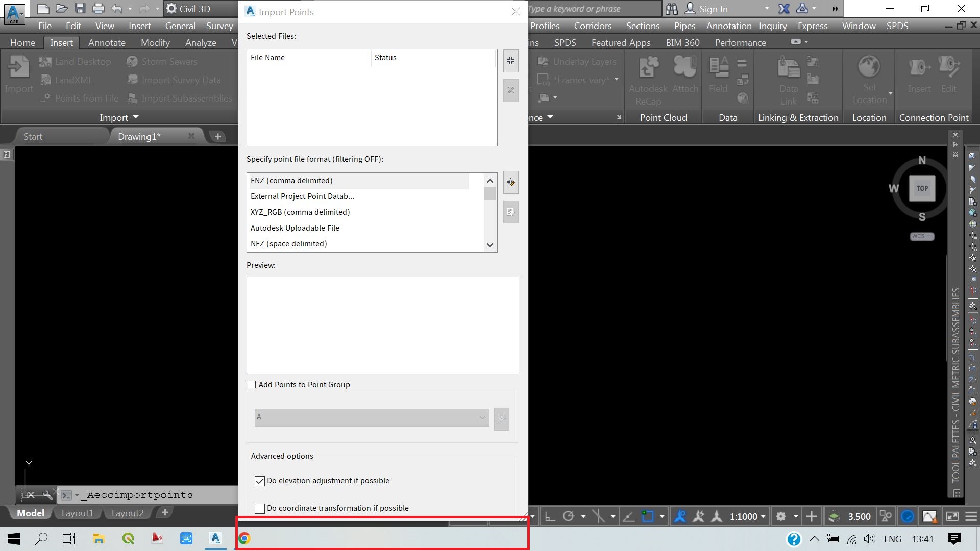Click LandXML import button
Viewport: 980px width, 551px height.
(66, 80)
